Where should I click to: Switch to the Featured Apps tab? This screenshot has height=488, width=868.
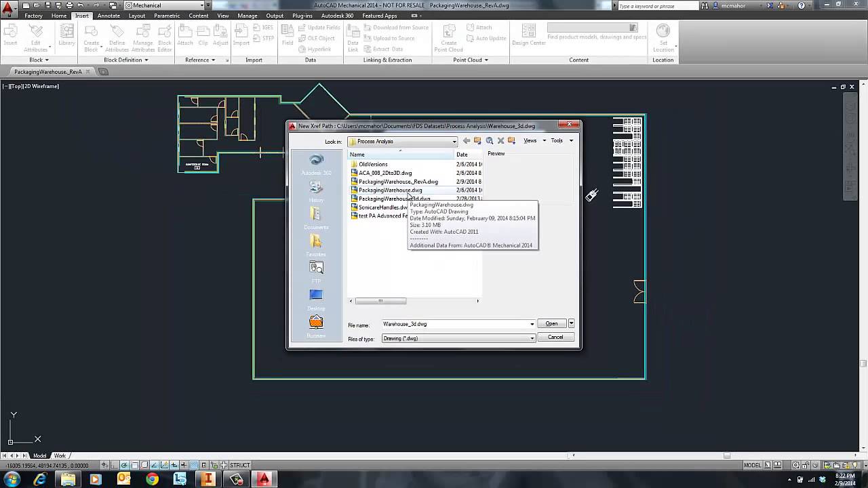click(380, 16)
